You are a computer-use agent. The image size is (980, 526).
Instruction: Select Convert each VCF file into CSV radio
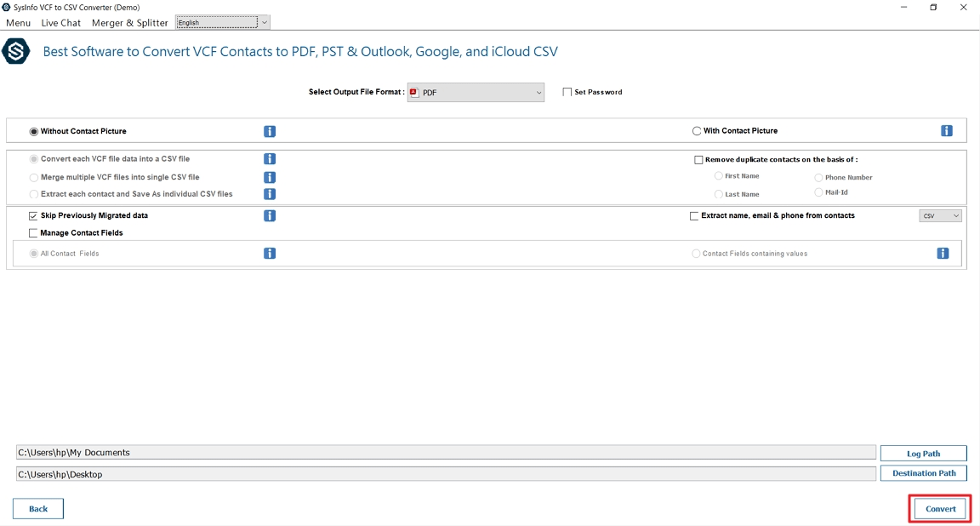click(x=34, y=159)
